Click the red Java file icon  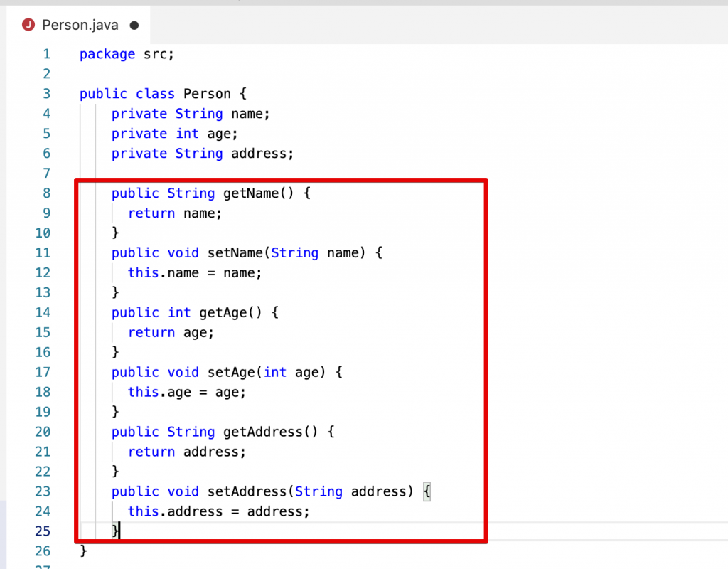point(28,24)
